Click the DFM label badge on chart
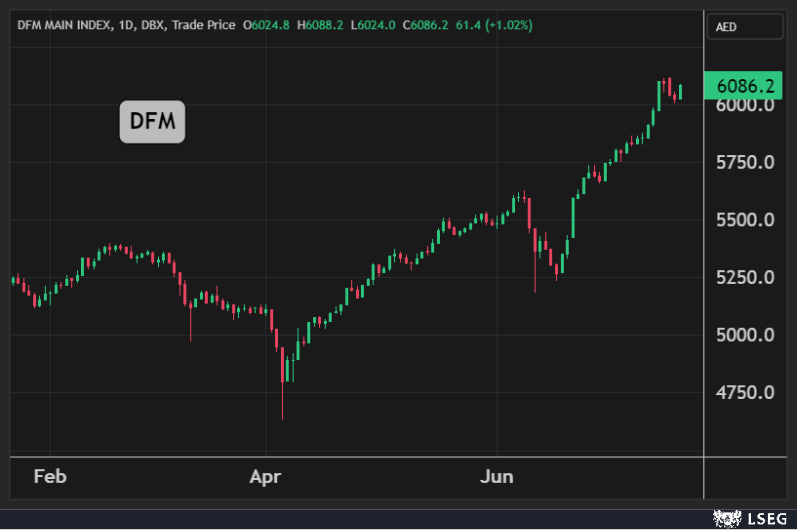 (152, 122)
